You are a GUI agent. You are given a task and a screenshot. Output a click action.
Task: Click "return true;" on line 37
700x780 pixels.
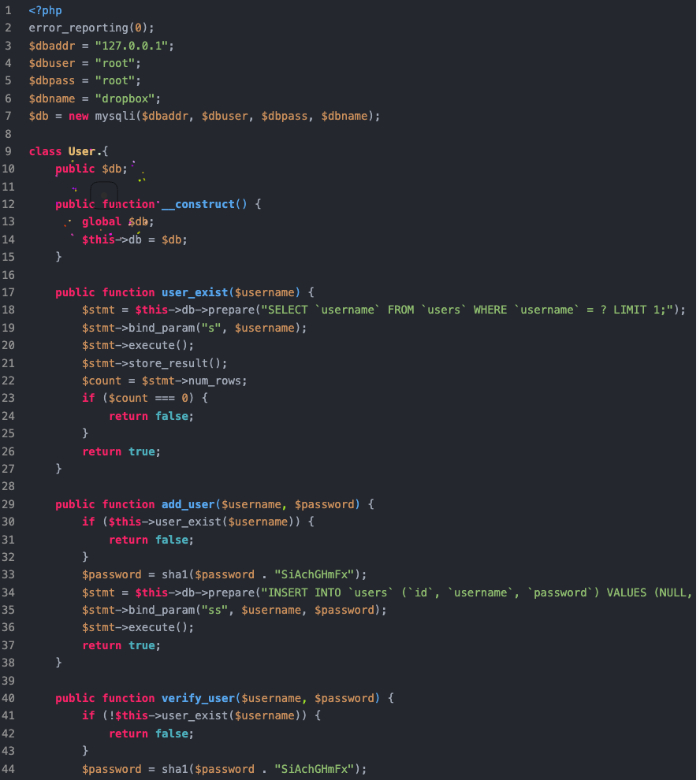121,645
